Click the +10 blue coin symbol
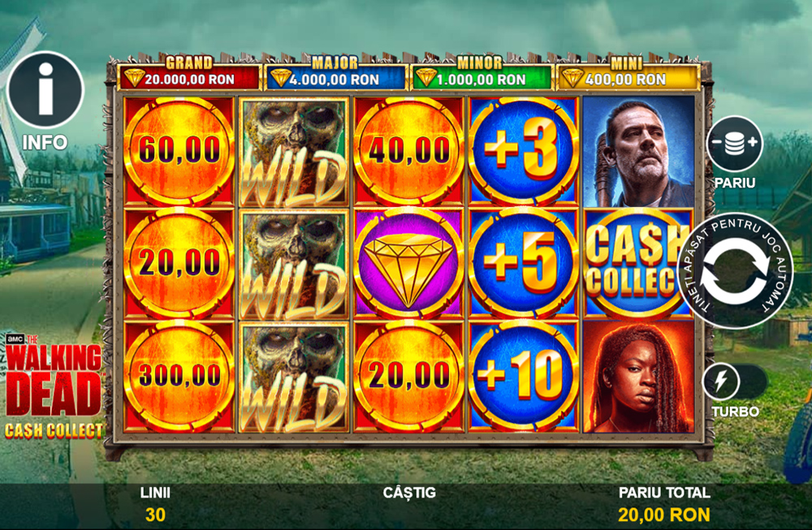Screen dimensions: 812x530 523,376
